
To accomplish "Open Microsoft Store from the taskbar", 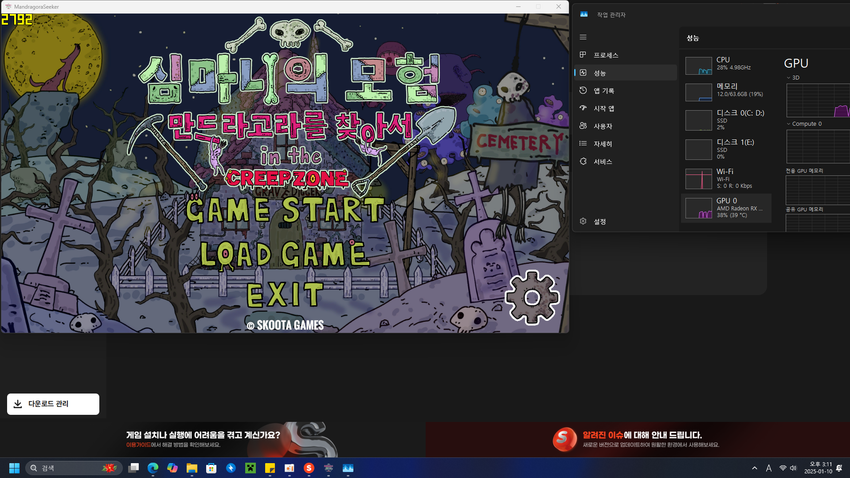I will 211,468.
